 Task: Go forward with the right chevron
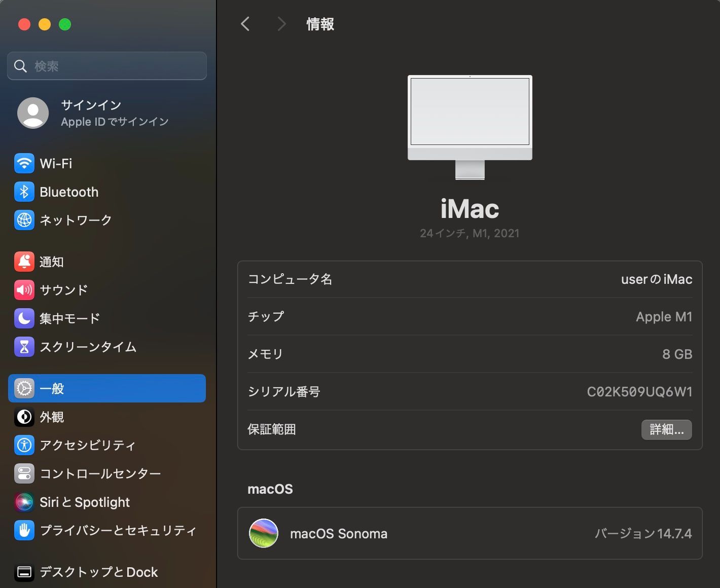point(282,24)
